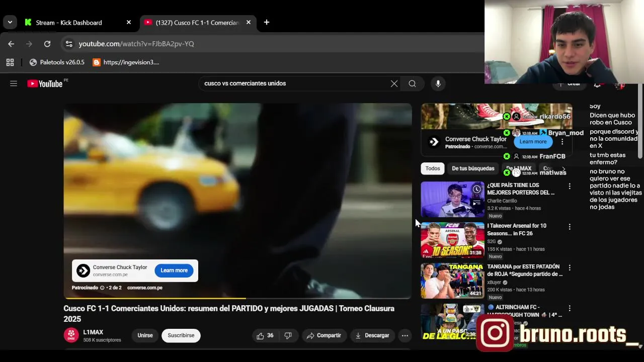Open the Paletools v26.0.5 bookmark
The width and height of the screenshot is (644, 362).
(57, 62)
